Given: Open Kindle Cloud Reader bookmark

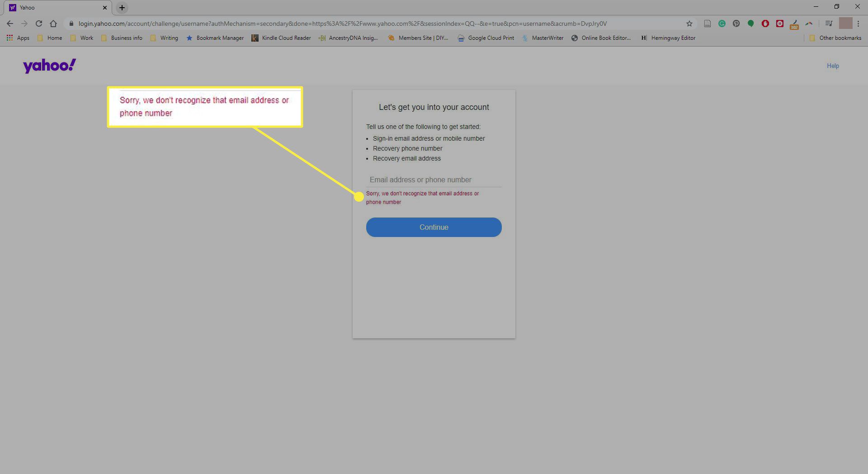Looking at the screenshot, I should coord(281,38).
